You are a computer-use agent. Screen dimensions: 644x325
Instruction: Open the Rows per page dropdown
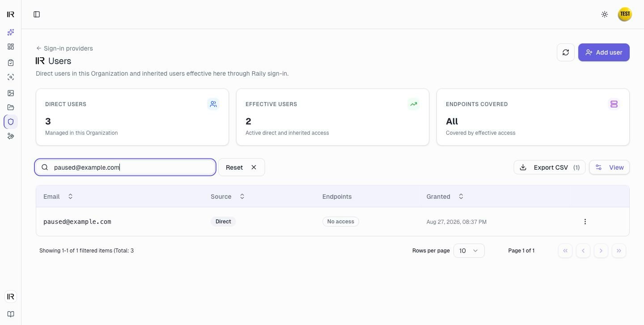[469, 251]
